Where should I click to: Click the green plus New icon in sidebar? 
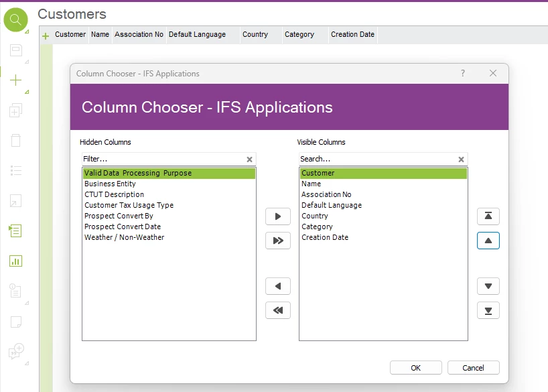click(x=15, y=80)
